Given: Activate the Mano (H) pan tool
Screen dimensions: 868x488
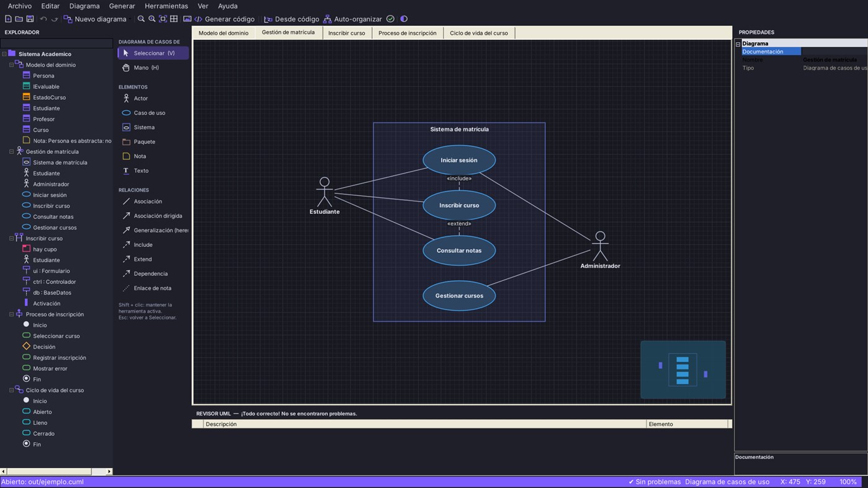Looking at the screenshot, I should pyautogui.click(x=153, y=68).
